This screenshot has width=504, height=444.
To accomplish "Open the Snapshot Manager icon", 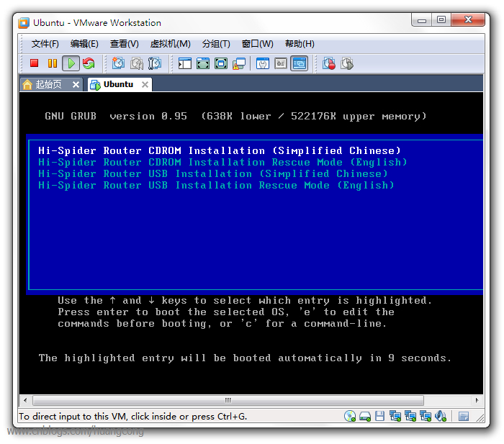I will (x=155, y=63).
